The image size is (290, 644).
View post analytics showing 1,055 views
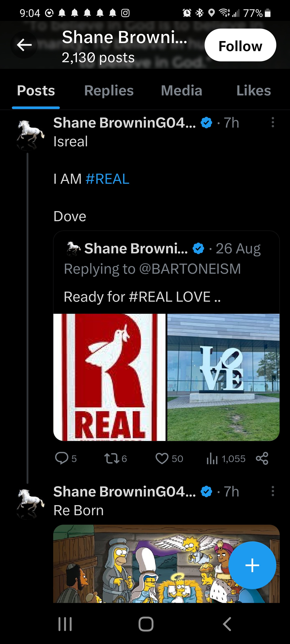[x=226, y=458]
